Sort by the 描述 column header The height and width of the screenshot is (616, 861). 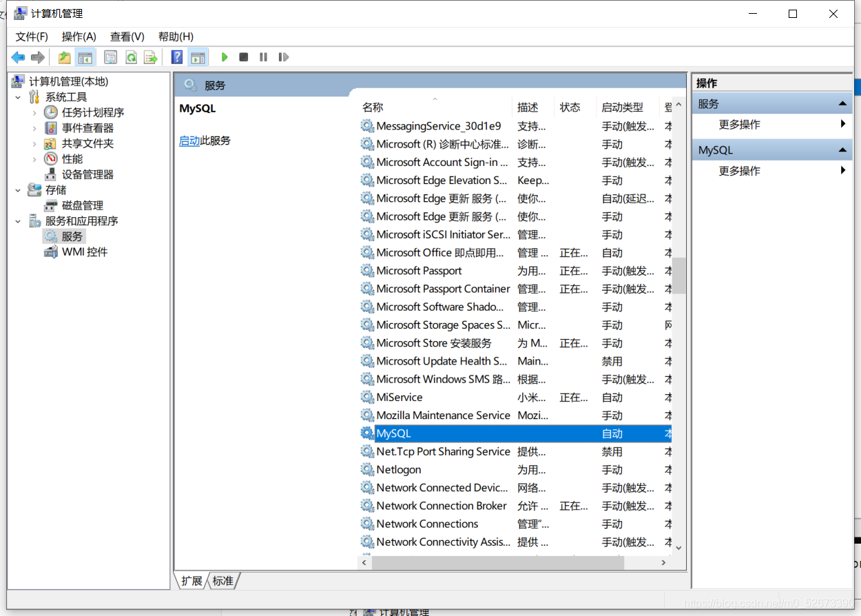[x=535, y=107]
